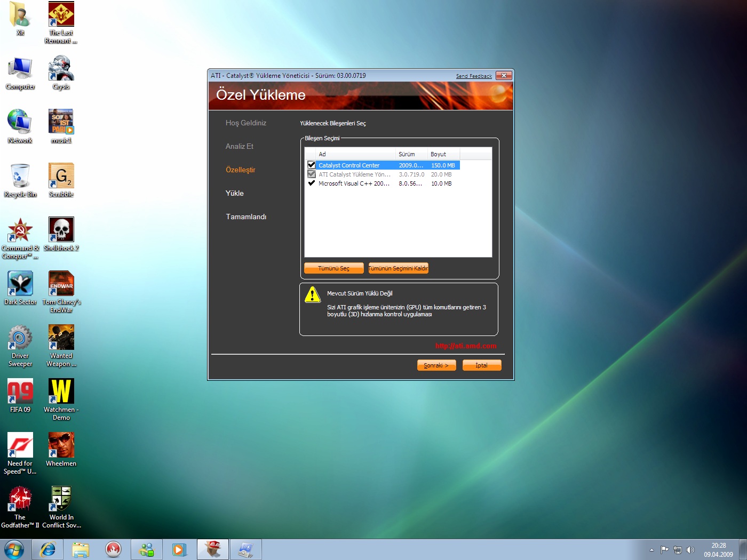Screen dimensions: 747x560
Task: Open the Recycle Bin
Action: (x=20, y=181)
